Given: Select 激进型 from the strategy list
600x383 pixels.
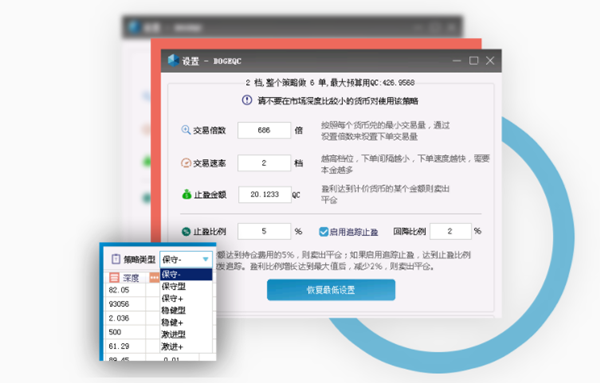Looking at the screenshot, I should [186, 334].
